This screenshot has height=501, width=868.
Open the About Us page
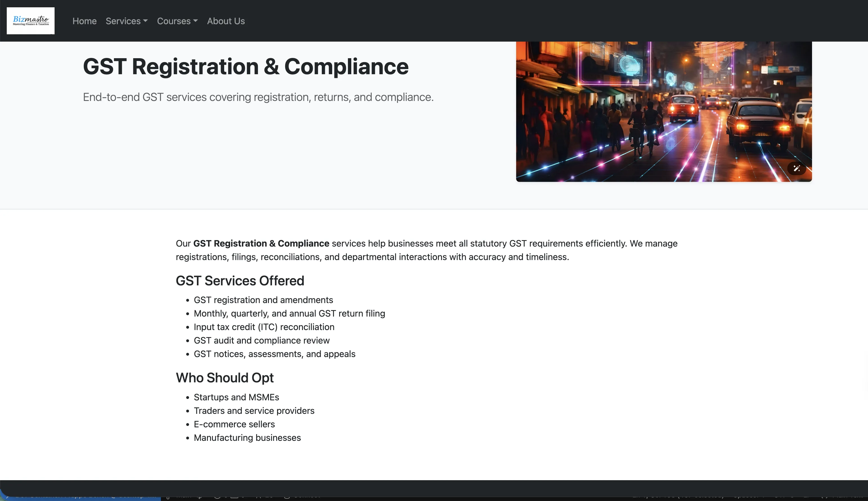pyautogui.click(x=226, y=21)
